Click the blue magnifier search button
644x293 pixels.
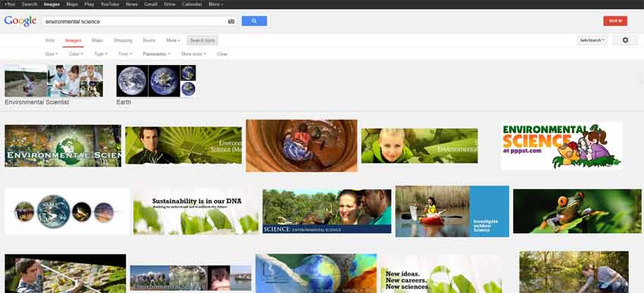255,21
